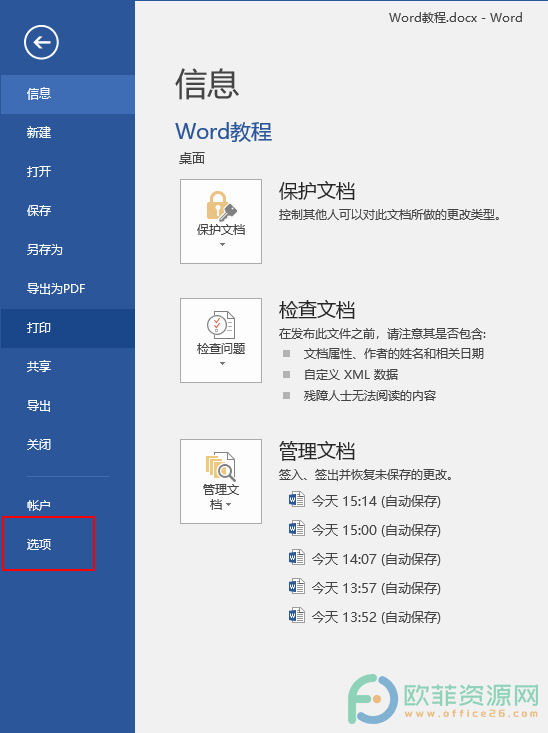Screen dimensions: 548x733
Task: Select 打开 in the sidebar
Action: pyautogui.click(x=68, y=172)
